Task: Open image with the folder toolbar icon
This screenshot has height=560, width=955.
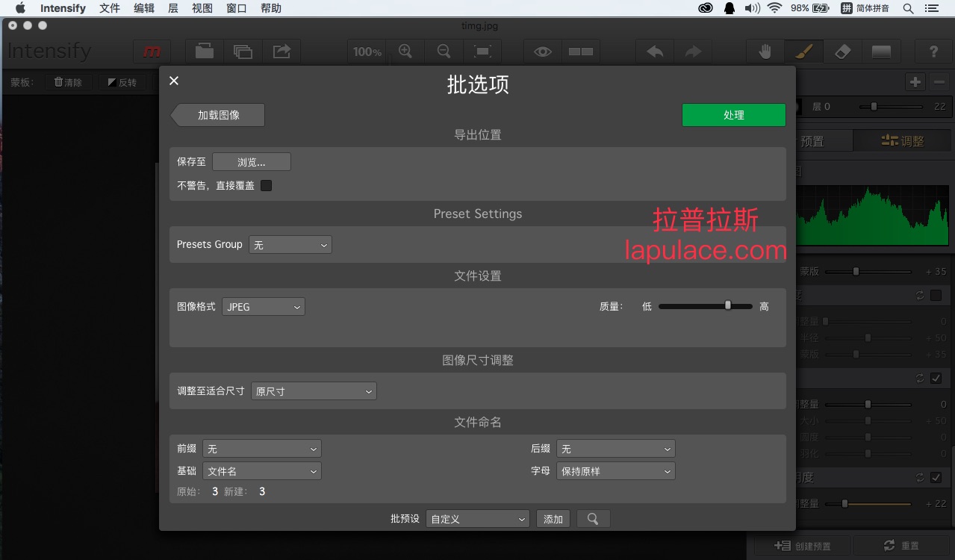Action: 204,52
